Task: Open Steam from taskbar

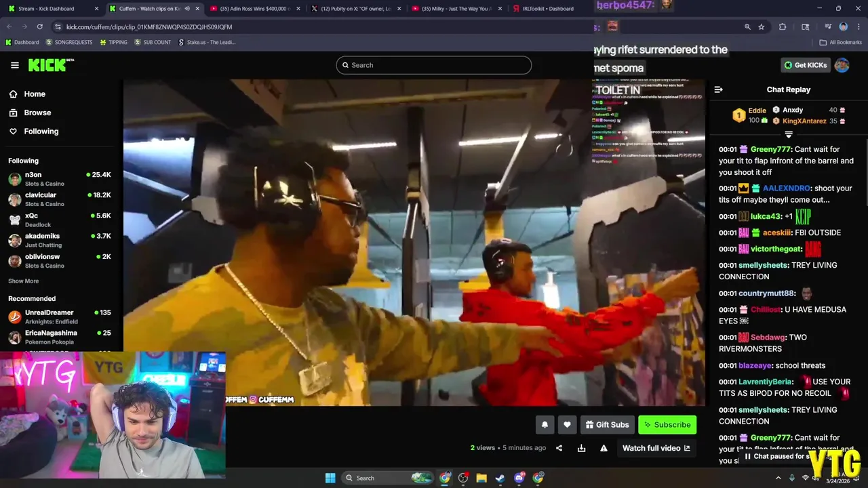Action: point(500,478)
